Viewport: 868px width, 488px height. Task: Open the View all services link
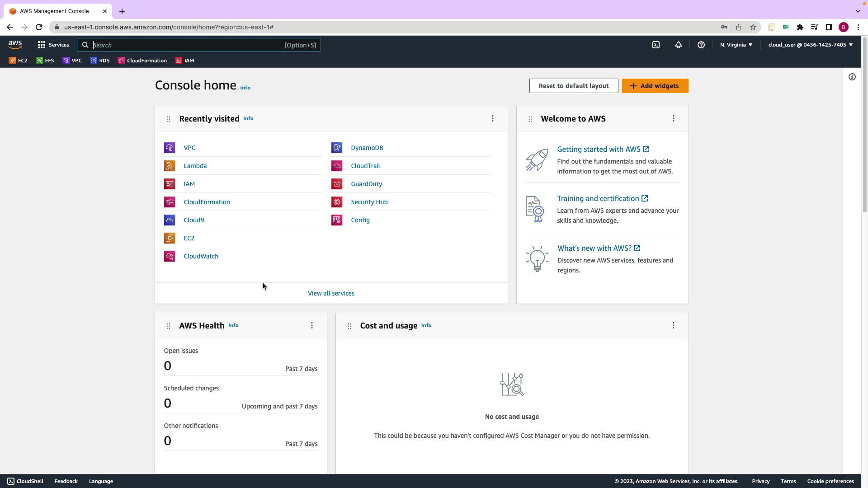click(x=331, y=293)
